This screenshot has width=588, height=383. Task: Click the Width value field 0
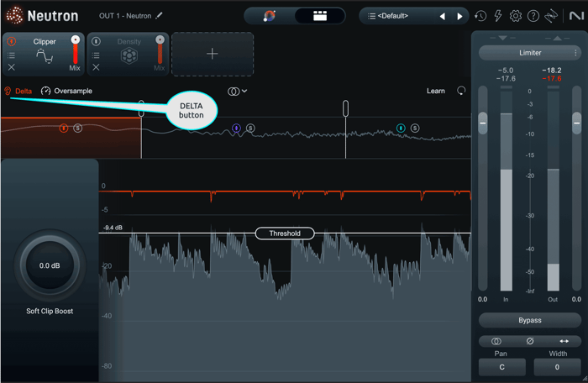pyautogui.click(x=557, y=367)
